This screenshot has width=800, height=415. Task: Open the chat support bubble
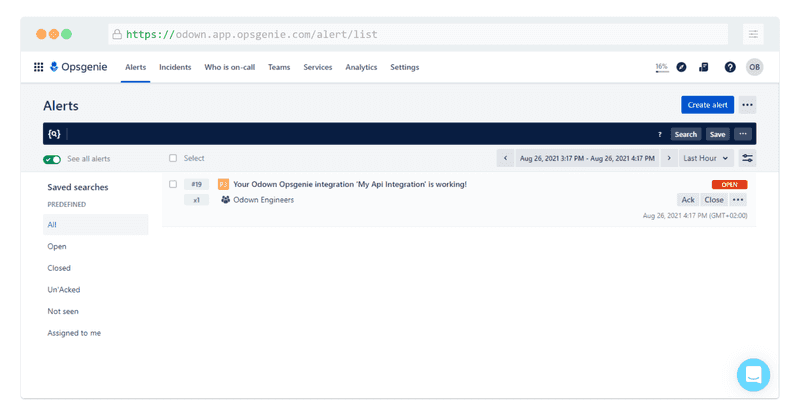click(753, 375)
